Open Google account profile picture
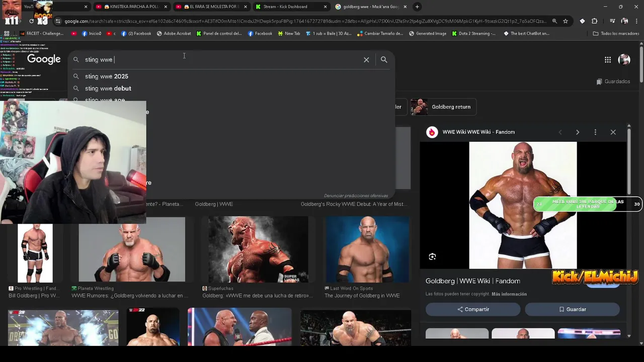This screenshot has width=644, height=362. point(624,59)
